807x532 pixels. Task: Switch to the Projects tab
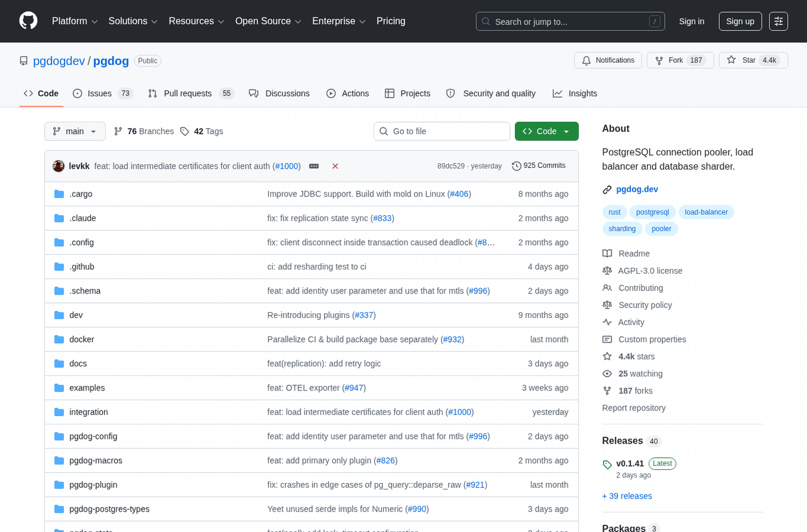point(408,93)
